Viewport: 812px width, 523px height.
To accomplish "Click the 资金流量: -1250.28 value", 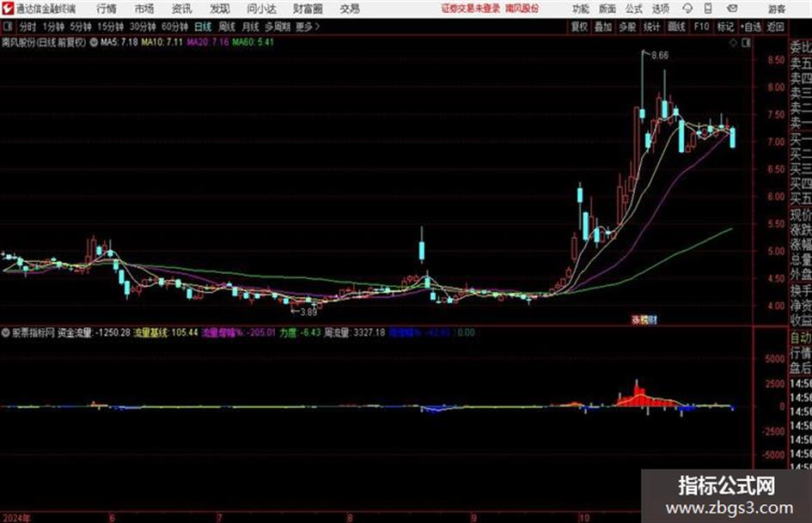I will click(x=94, y=332).
